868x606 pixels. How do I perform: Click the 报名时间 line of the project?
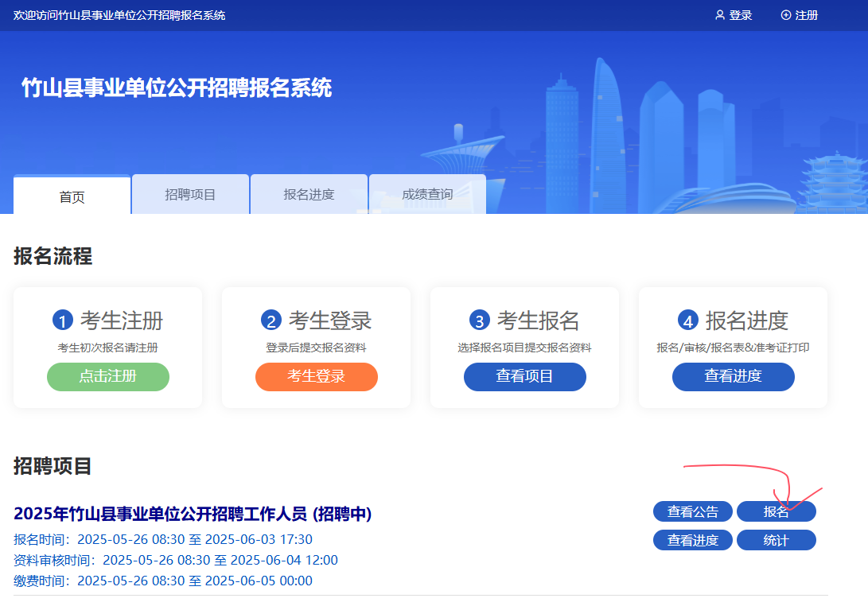pyautogui.click(x=163, y=539)
